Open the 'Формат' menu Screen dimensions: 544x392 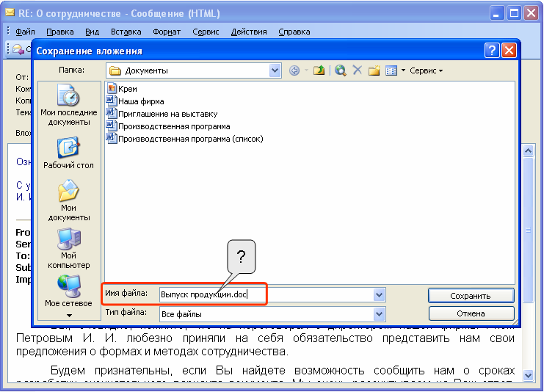coord(167,32)
